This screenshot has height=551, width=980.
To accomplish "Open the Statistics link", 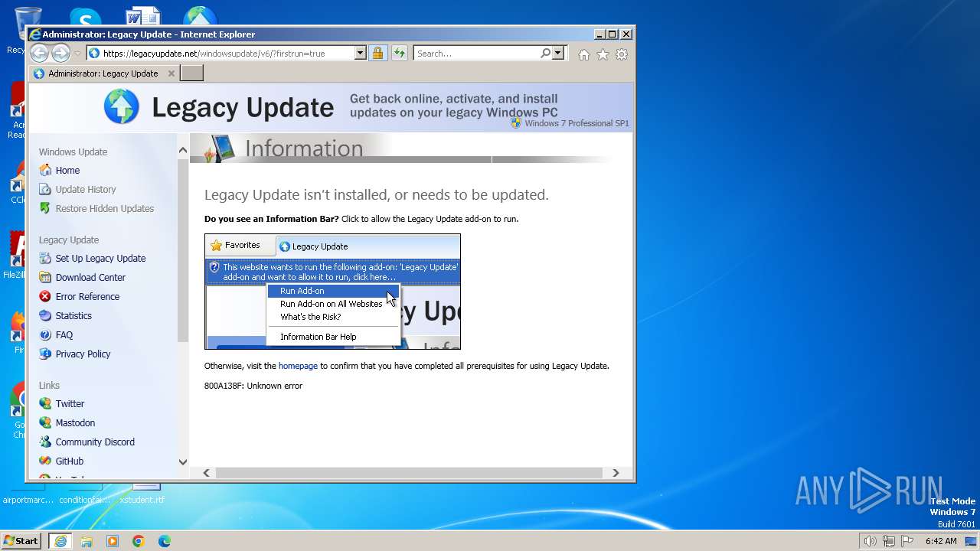I will click(x=73, y=315).
